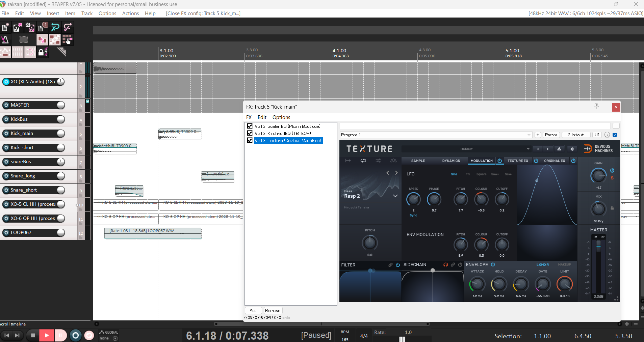The height and width of the screenshot is (342, 644).
Task: Switch to the SAMPLE tab
Action: (418, 161)
